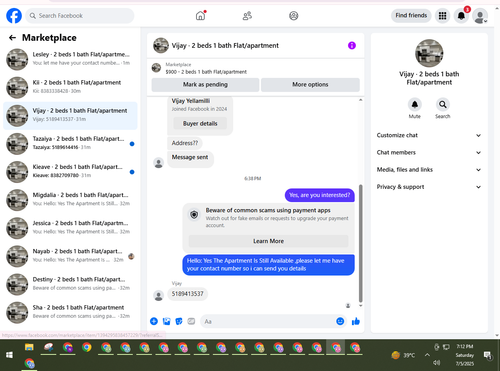This screenshot has width=500, height=371.
Task: Open Lesley's conversation in the list
Action: pyautogui.click(x=70, y=59)
